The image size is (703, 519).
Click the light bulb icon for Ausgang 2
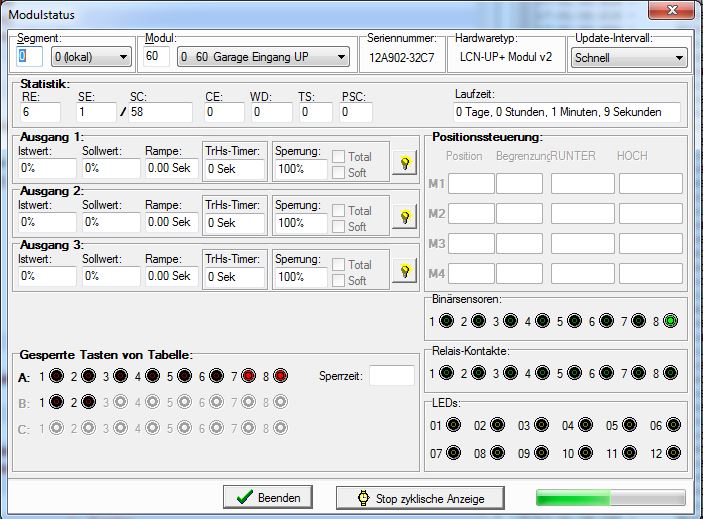coord(405,216)
